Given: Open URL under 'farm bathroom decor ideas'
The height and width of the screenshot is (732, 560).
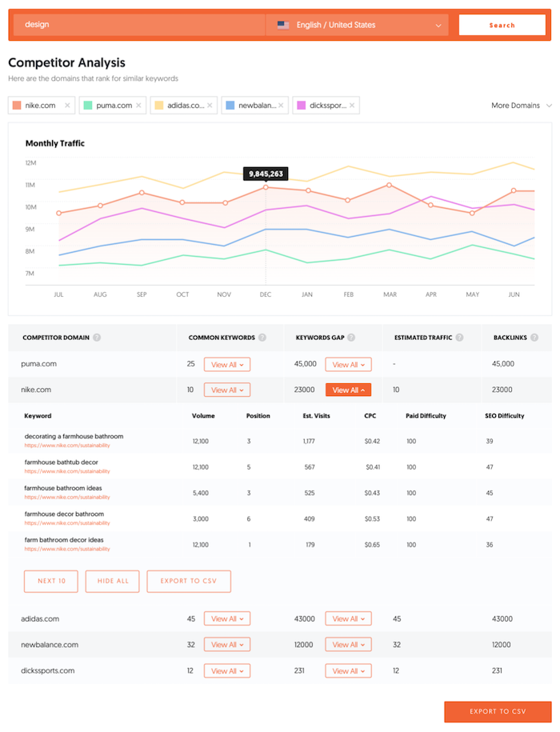Looking at the screenshot, I should click(67, 549).
